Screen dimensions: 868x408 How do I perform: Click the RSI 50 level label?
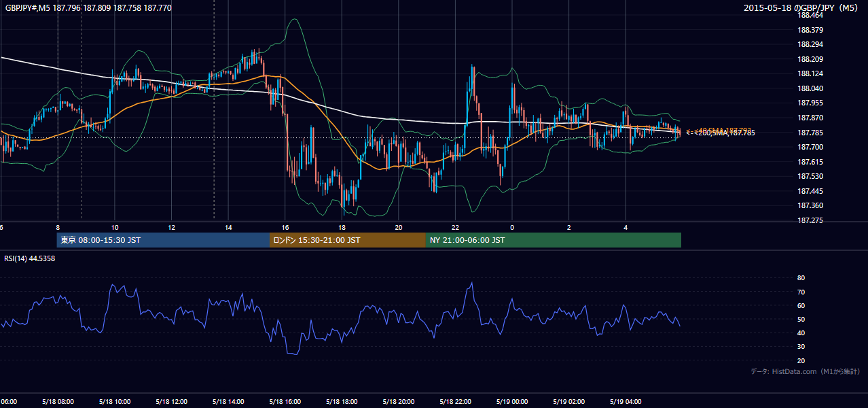click(801, 319)
